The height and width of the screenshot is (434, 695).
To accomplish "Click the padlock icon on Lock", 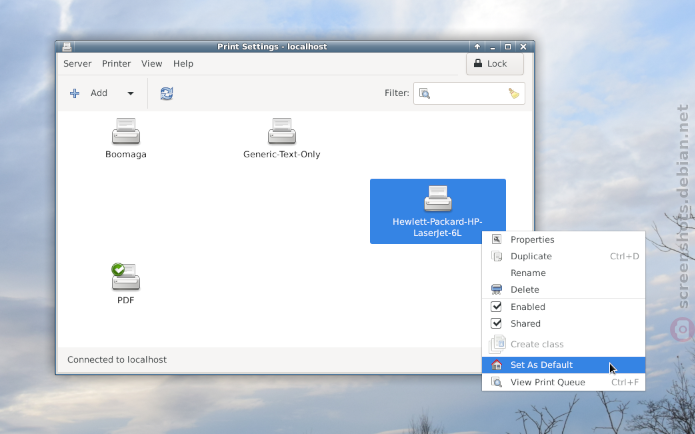I will tap(478, 63).
